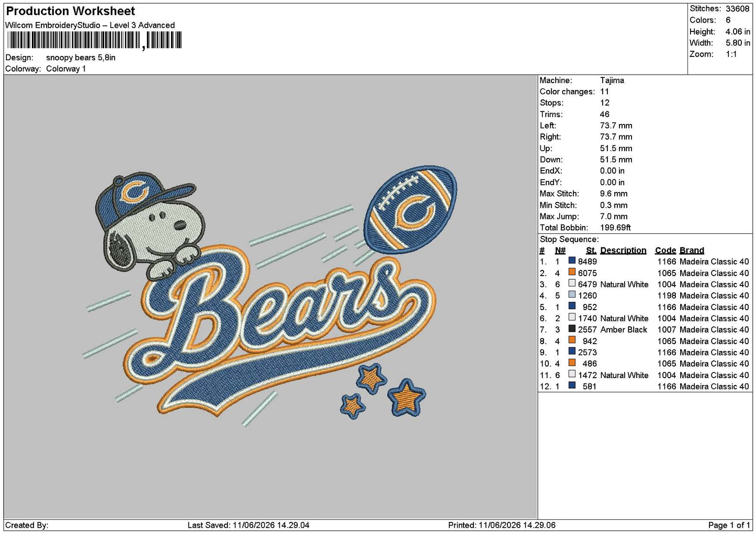Click the blue swatch in stop row 5
The height and width of the screenshot is (534, 756).
pos(572,306)
